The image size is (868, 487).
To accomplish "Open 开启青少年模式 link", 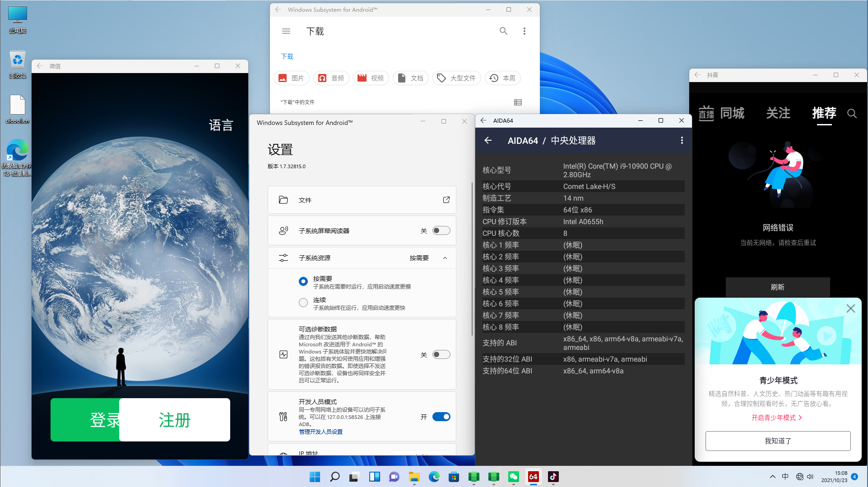I will coord(777,418).
